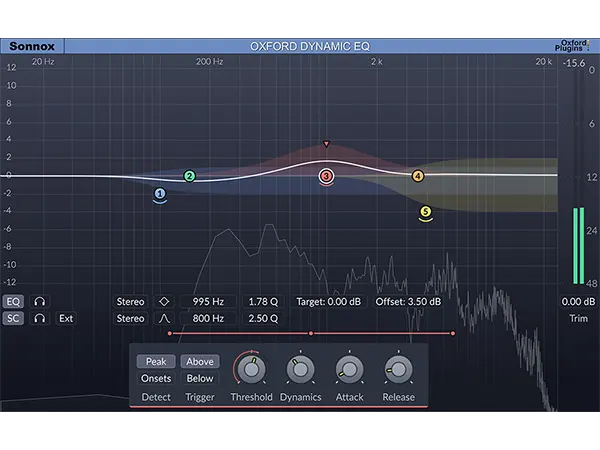
Task: Click the Target 0.00 dB value
Action: (329, 302)
